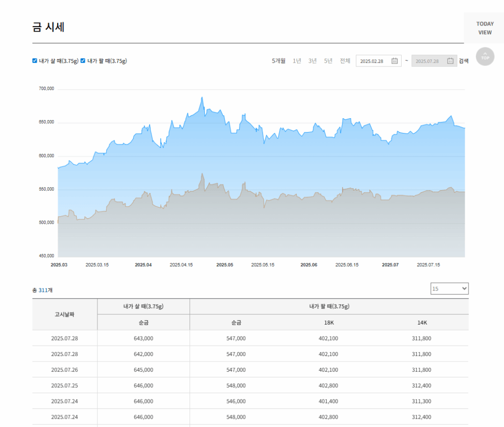The height and width of the screenshot is (427, 504).
Task: Open the TODAY VIEW panel
Action: (x=484, y=28)
